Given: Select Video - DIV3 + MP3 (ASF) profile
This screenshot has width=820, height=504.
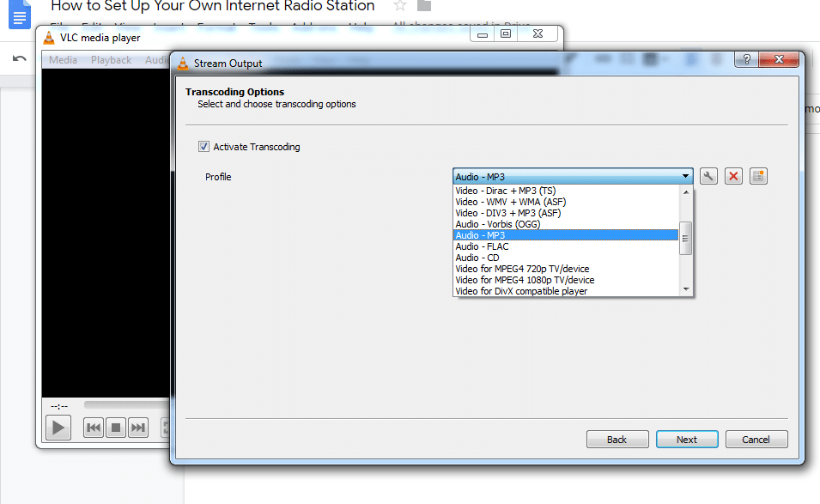Looking at the screenshot, I should [565, 213].
